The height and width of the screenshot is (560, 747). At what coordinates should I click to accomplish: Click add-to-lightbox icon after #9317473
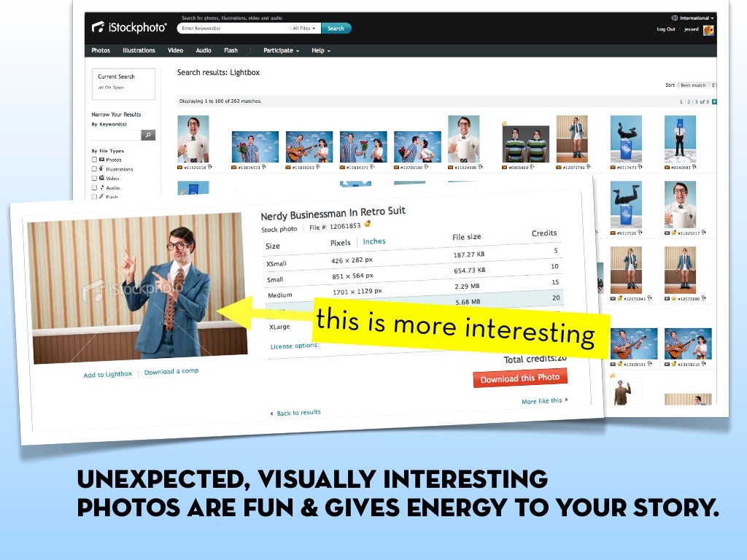pyautogui.click(x=640, y=167)
